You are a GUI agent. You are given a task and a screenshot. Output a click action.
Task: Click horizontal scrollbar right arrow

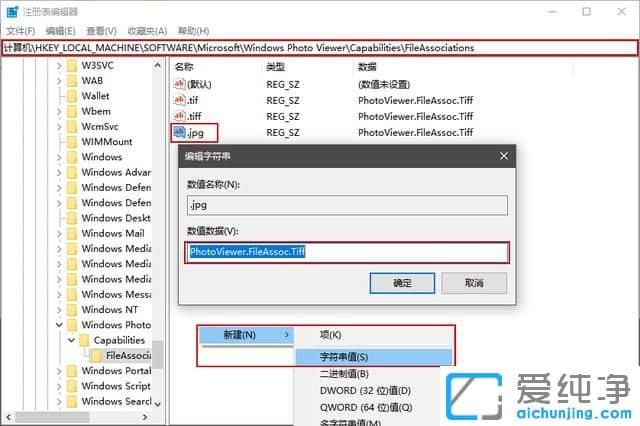tap(145, 417)
